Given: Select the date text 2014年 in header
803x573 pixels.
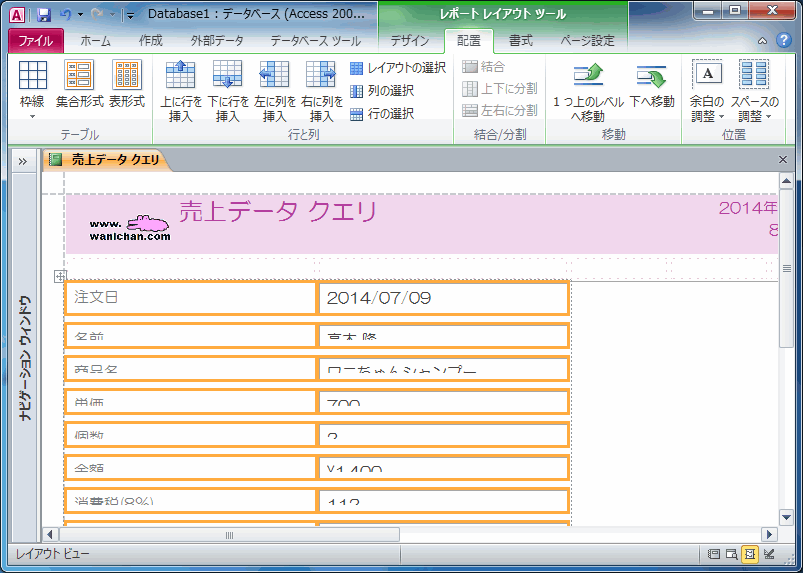Looking at the screenshot, I should coord(748,208).
